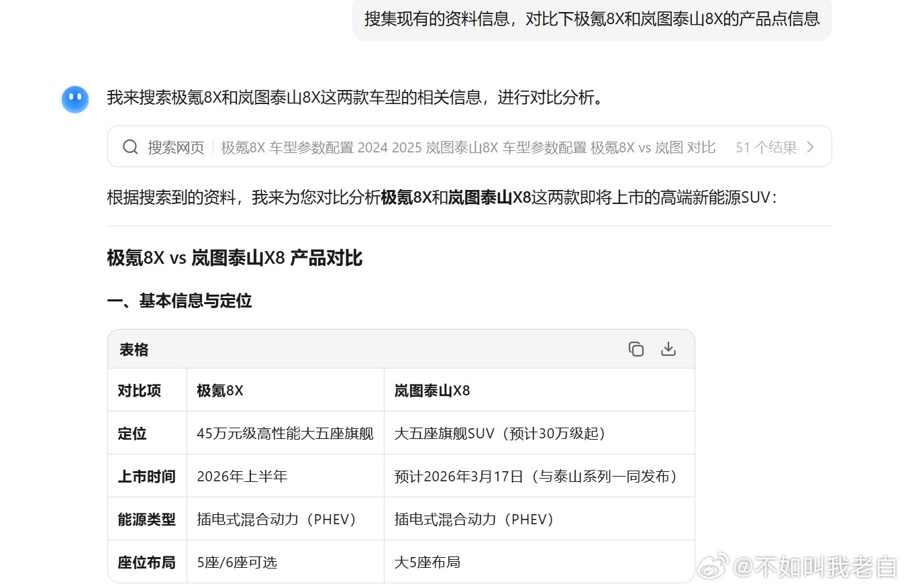Click cell 45万元级高性能大五座旗舰

[285, 434]
